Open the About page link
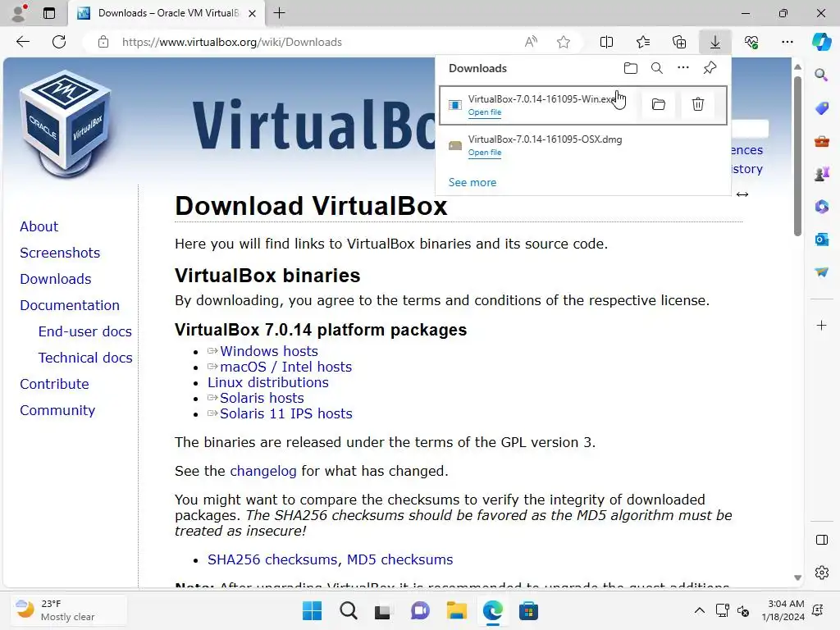Screen dimensions: 840x630 coord(39,226)
